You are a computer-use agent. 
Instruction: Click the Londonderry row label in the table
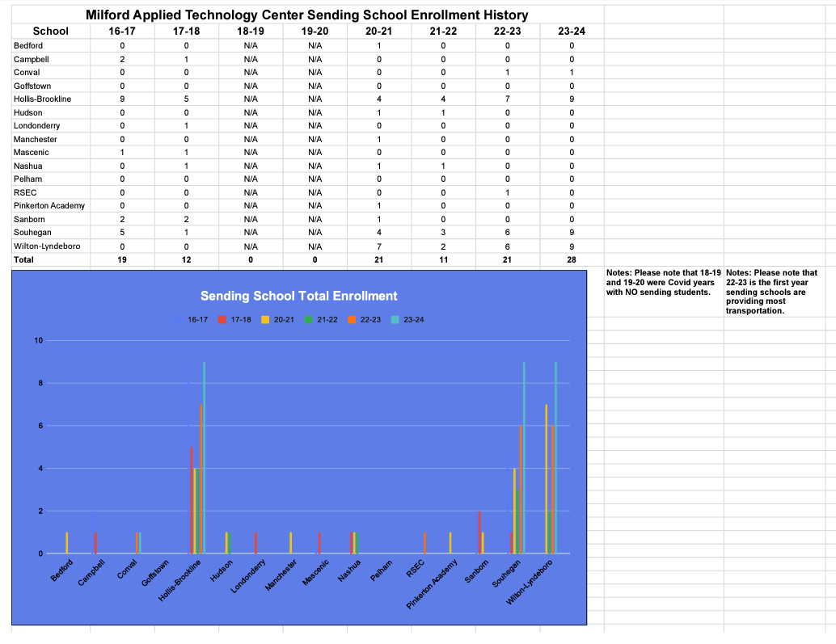coord(37,126)
